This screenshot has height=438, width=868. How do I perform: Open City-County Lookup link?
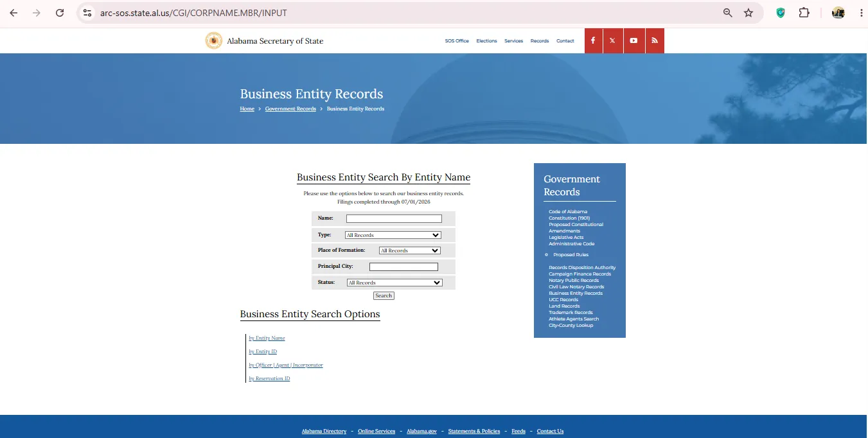tap(571, 326)
